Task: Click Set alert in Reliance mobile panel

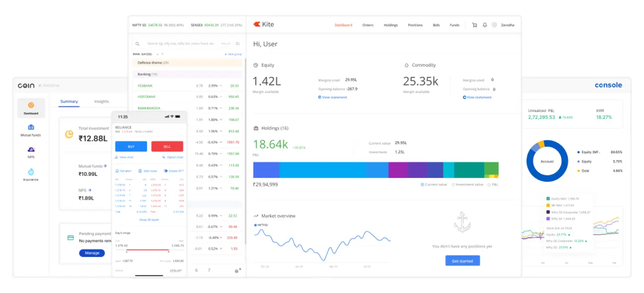Action: 123,171
